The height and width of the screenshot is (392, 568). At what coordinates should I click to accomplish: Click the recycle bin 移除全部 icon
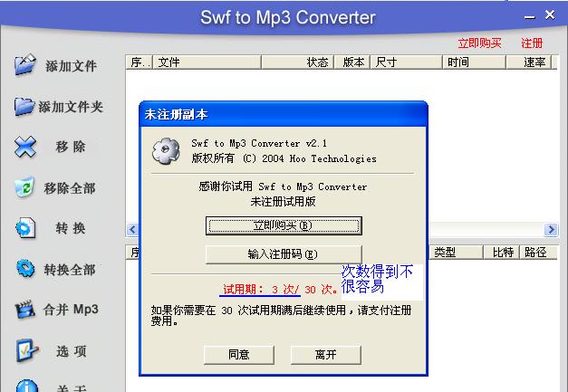coord(25,187)
